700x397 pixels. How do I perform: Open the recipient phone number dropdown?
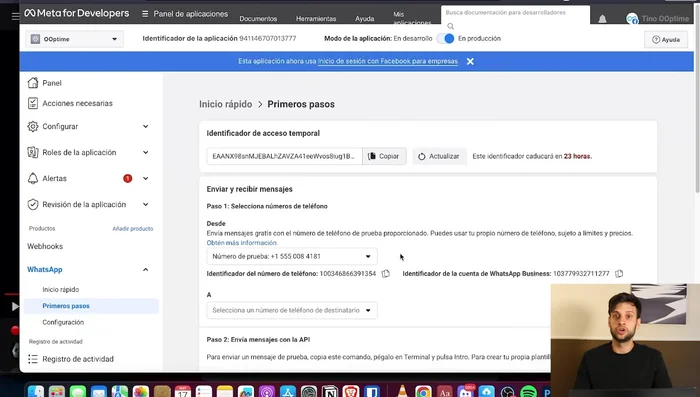click(292, 310)
